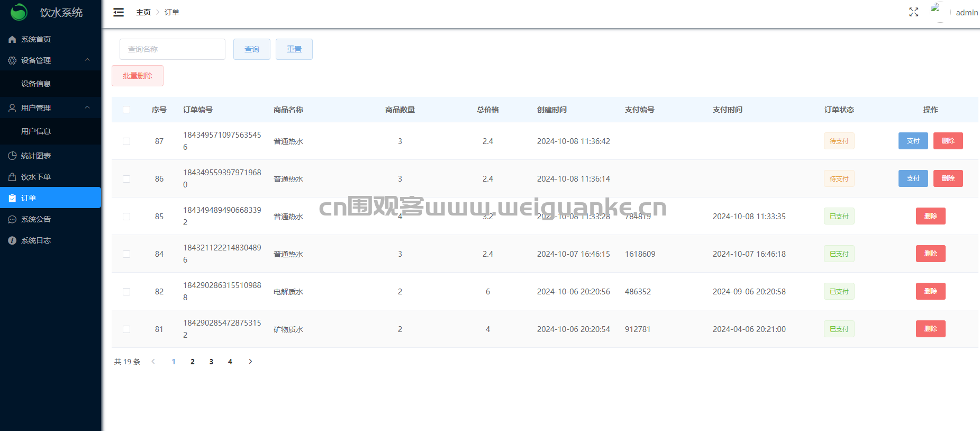980x431 pixels.
Task: Click the hamburger menu collapse icon
Action: tap(119, 12)
